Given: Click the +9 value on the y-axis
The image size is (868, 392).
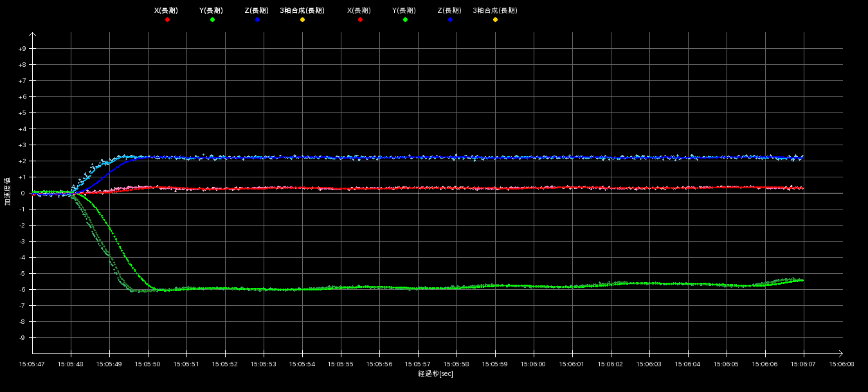Looking at the screenshot, I should (x=22, y=49).
